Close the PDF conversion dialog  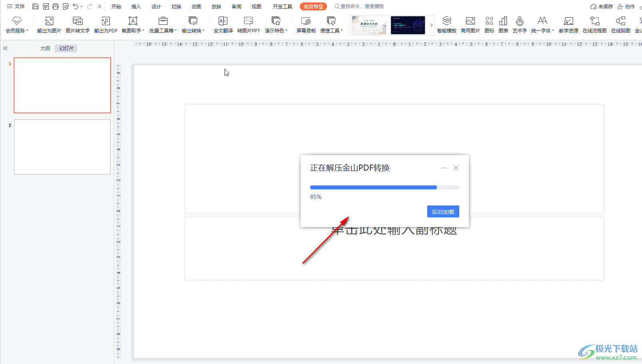pos(456,168)
